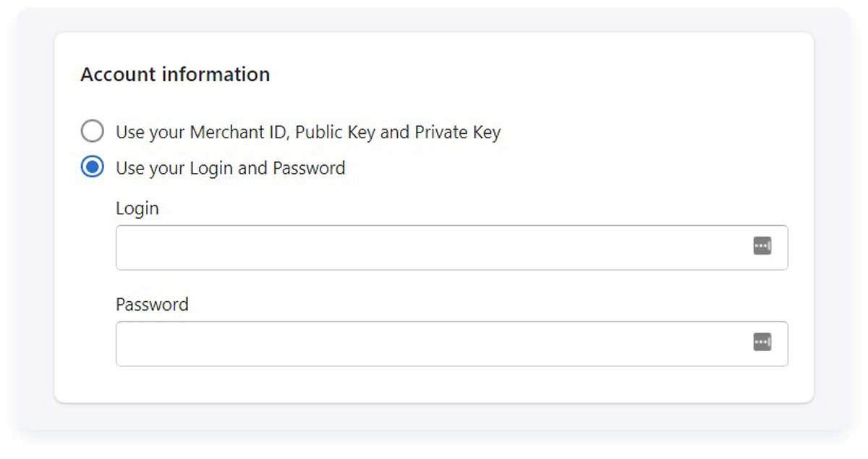Choose the unselected Merchant ID radio option
Viewport: 868px width, 459px height.
pyautogui.click(x=92, y=132)
